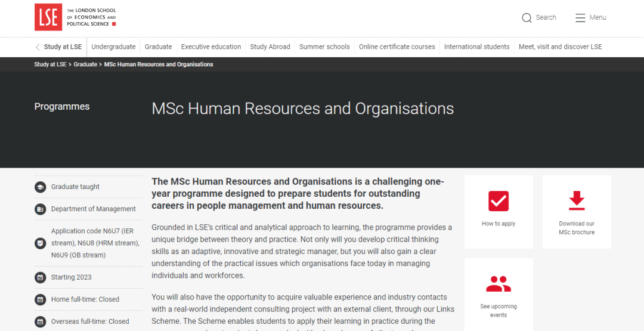Screen dimensions: 644x331
Task: Click the Department of Management icon
Action: (40, 209)
